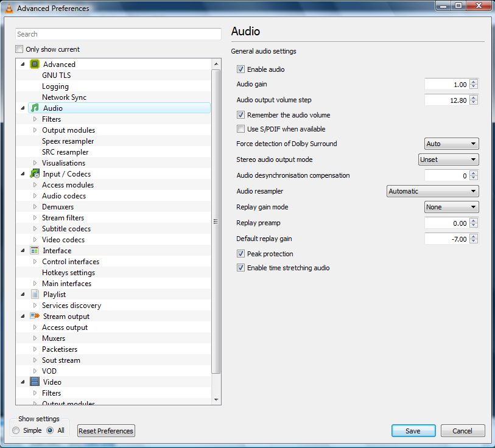Expand the Control interfaces node
495x448 pixels.
[x=35, y=261]
